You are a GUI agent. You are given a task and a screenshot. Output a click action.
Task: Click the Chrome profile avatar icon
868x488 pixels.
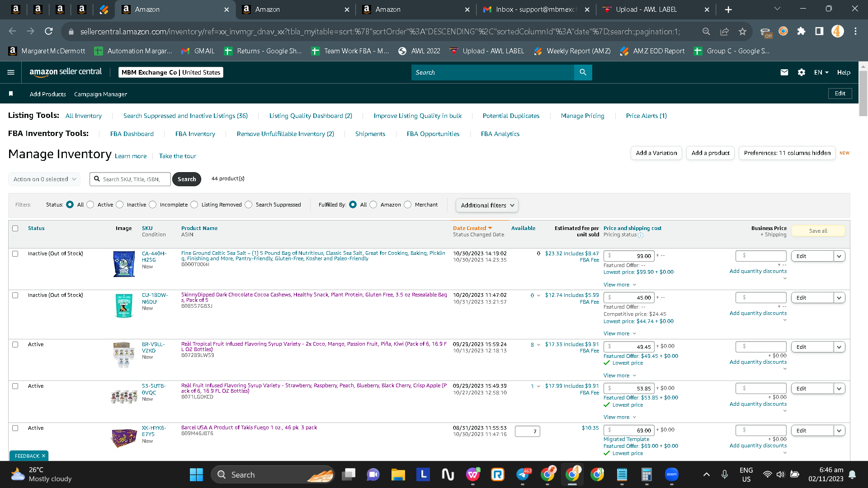(837, 31)
